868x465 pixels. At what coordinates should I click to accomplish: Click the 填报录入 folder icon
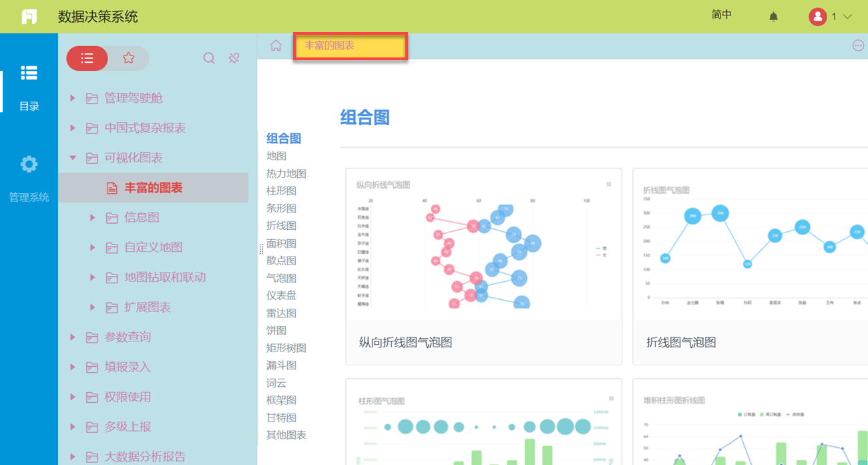92,367
